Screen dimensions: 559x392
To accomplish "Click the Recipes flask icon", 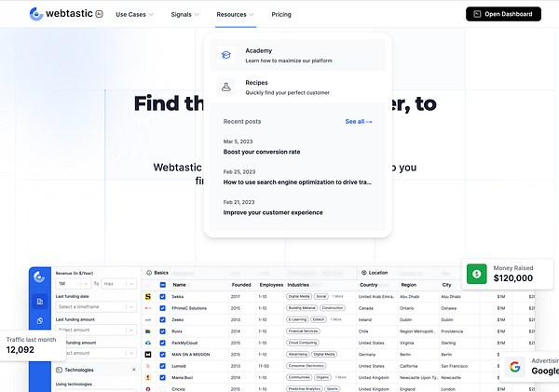I will coord(226,87).
